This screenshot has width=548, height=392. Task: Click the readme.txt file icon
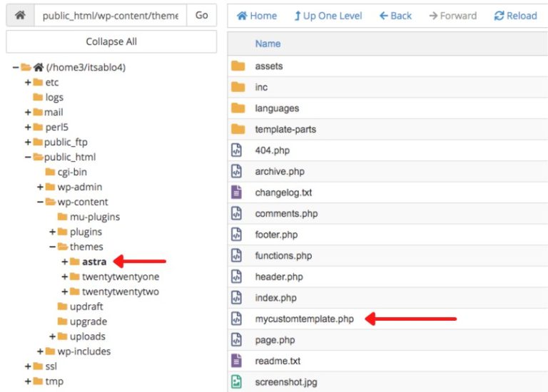237,361
